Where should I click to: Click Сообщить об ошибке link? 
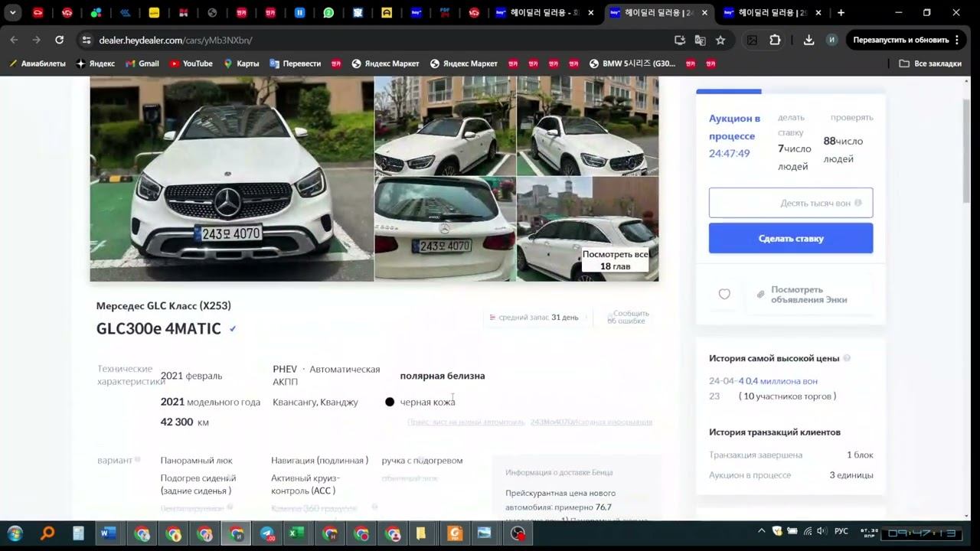pos(629,317)
